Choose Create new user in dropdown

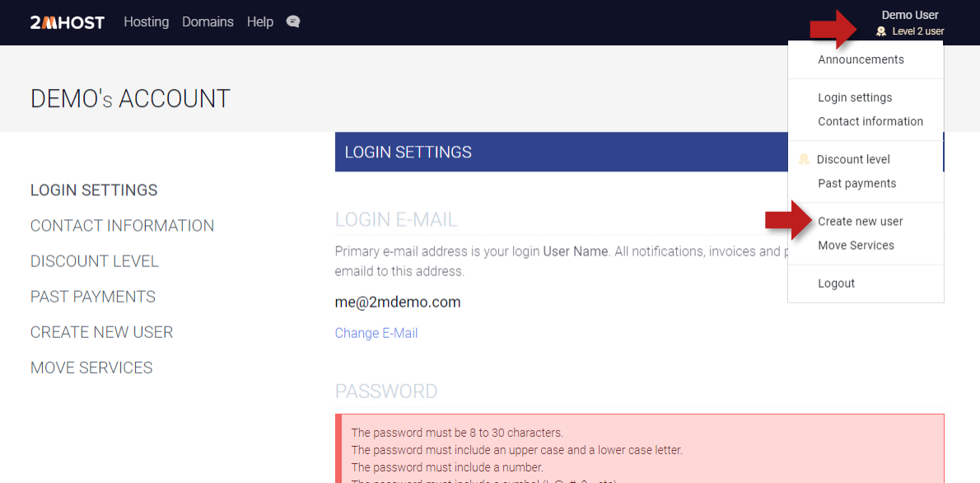click(860, 221)
